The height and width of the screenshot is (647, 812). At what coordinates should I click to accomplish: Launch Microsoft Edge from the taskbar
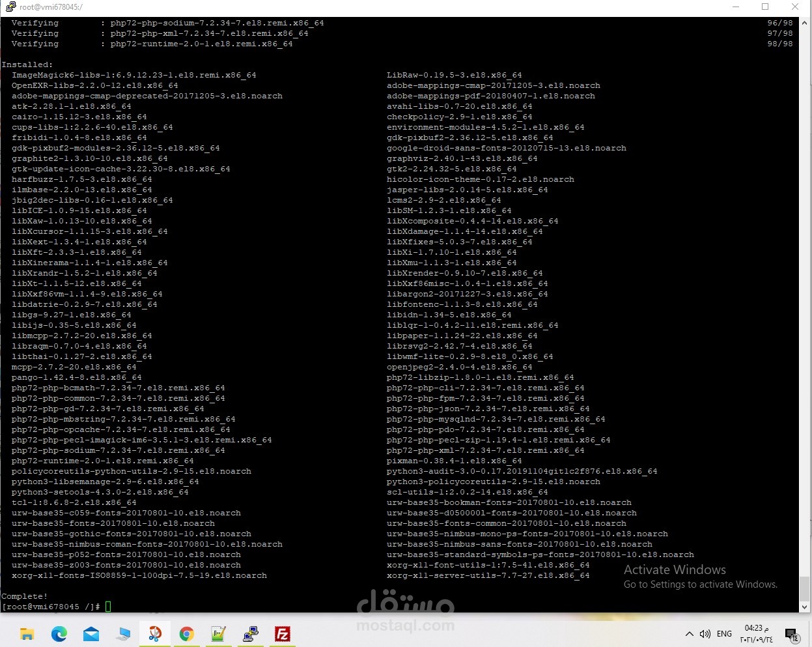(x=59, y=634)
